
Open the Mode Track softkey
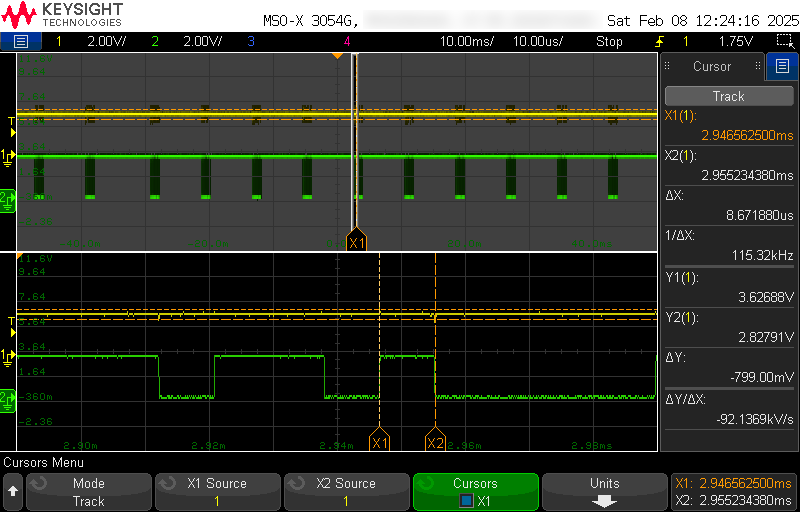tap(89, 492)
